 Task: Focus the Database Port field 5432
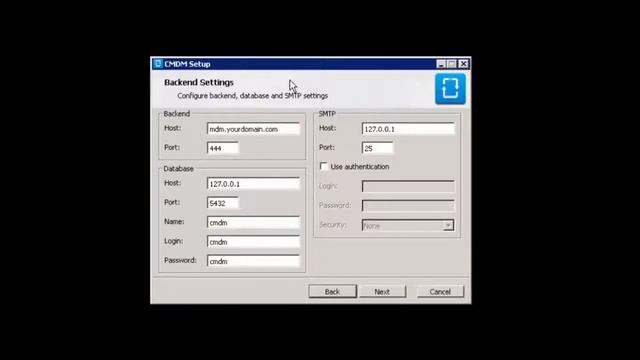[223, 203]
